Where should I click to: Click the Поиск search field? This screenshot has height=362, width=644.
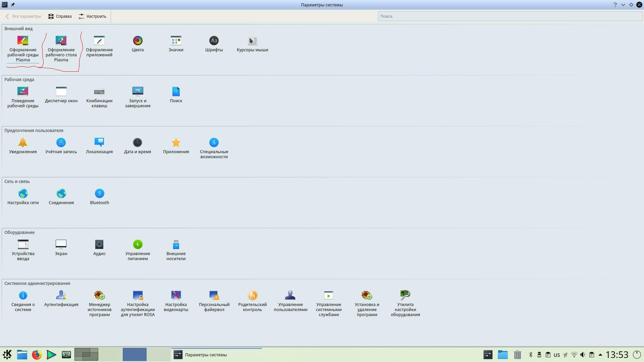point(510,16)
